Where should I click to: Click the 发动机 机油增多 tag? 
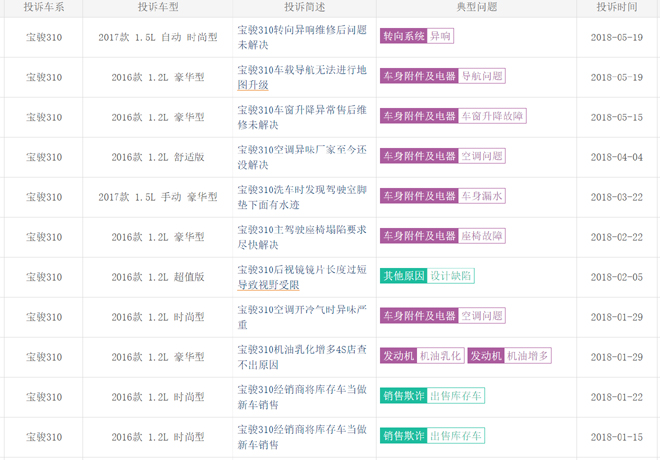[509, 356]
